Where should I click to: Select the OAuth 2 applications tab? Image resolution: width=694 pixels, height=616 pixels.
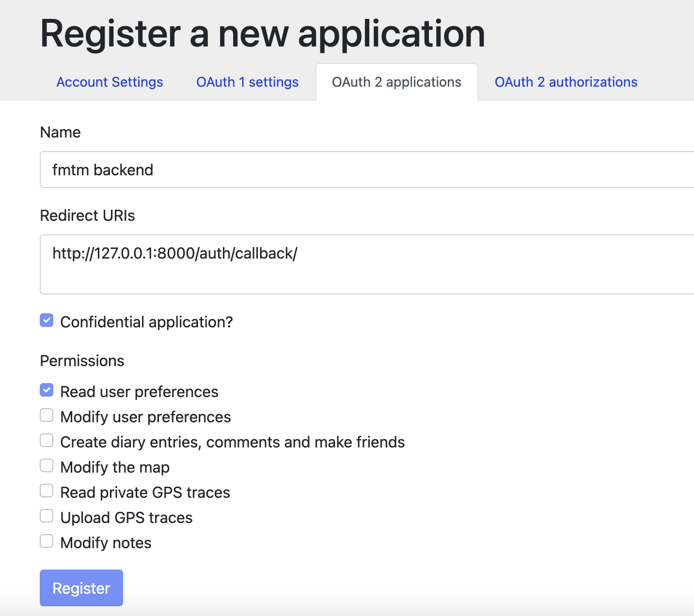click(x=396, y=82)
